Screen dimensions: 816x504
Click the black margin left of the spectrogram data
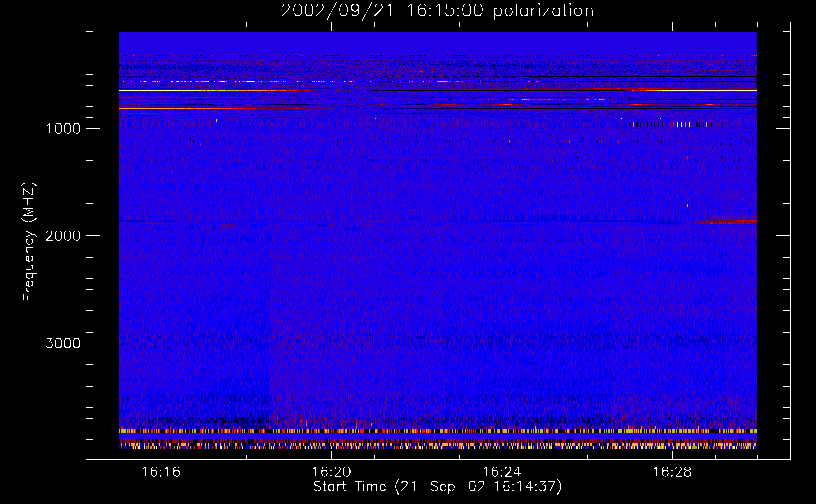[102, 242]
